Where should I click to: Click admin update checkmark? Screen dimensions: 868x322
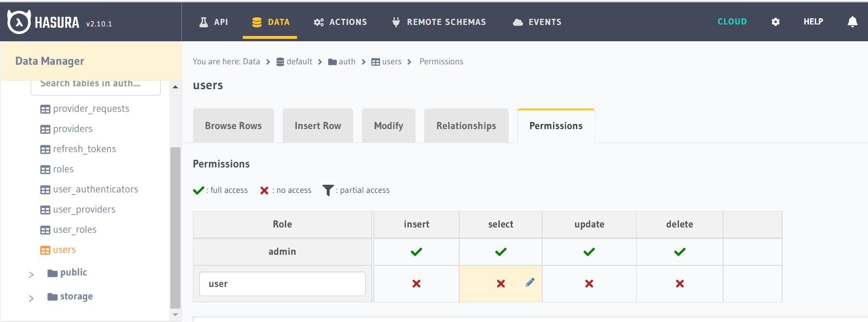coord(589,251)
